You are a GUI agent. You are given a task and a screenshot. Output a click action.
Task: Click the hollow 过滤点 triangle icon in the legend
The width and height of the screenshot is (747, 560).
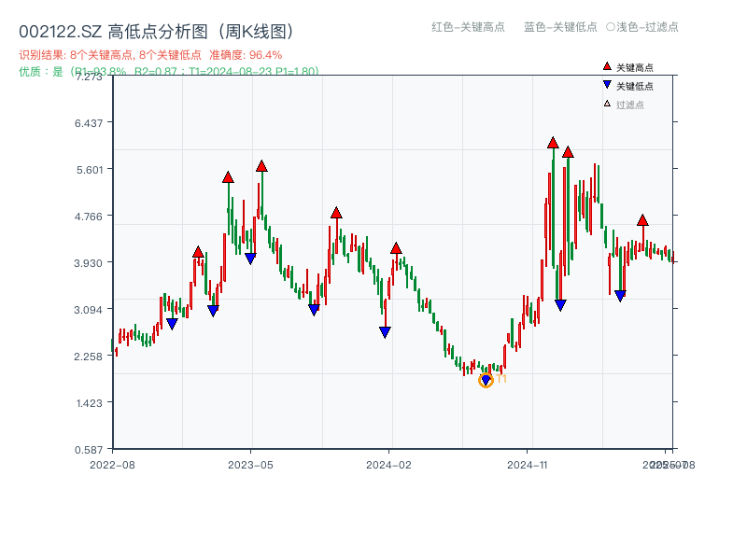click(607, 101)
